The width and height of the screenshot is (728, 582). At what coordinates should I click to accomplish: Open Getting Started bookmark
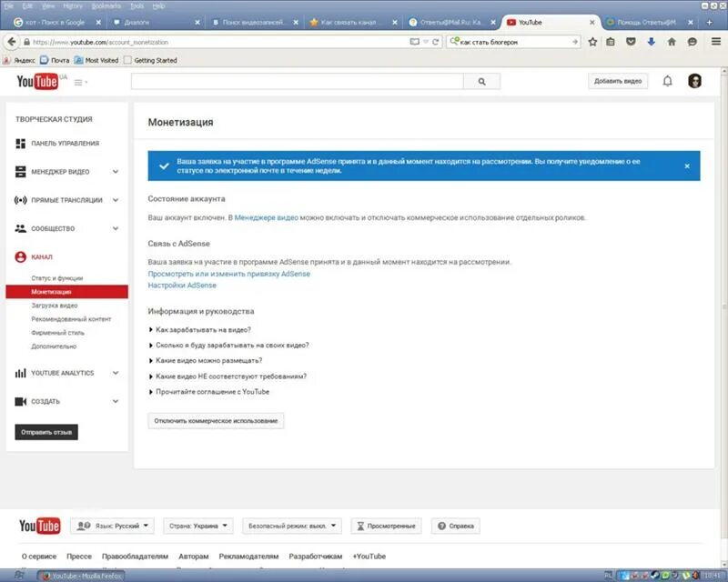pyautogui.click(x=150, y=60)
